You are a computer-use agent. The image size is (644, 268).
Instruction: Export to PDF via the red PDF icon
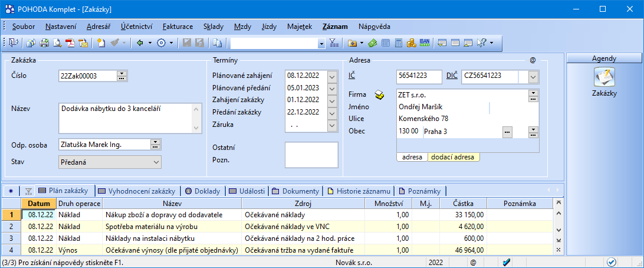(70, 43)
